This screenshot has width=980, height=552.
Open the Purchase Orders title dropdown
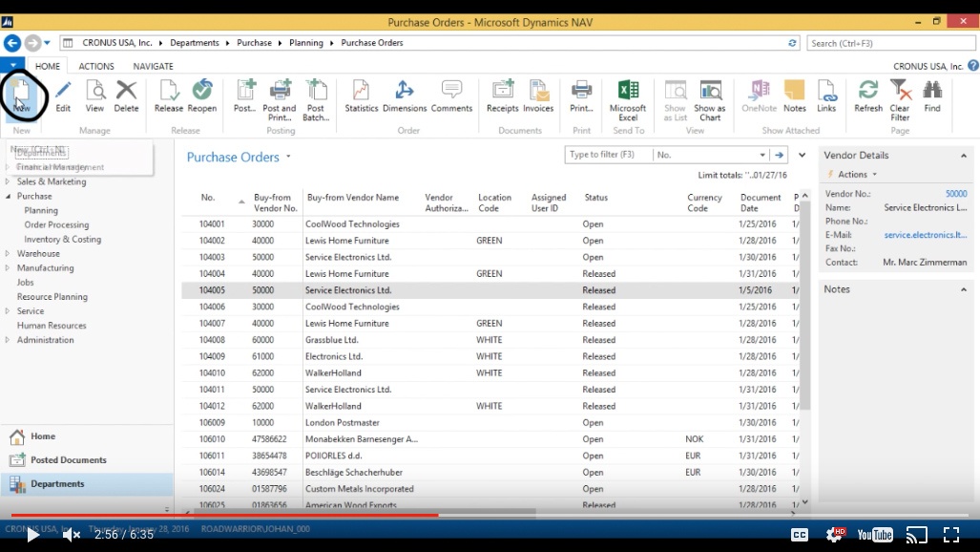point(288,157)
